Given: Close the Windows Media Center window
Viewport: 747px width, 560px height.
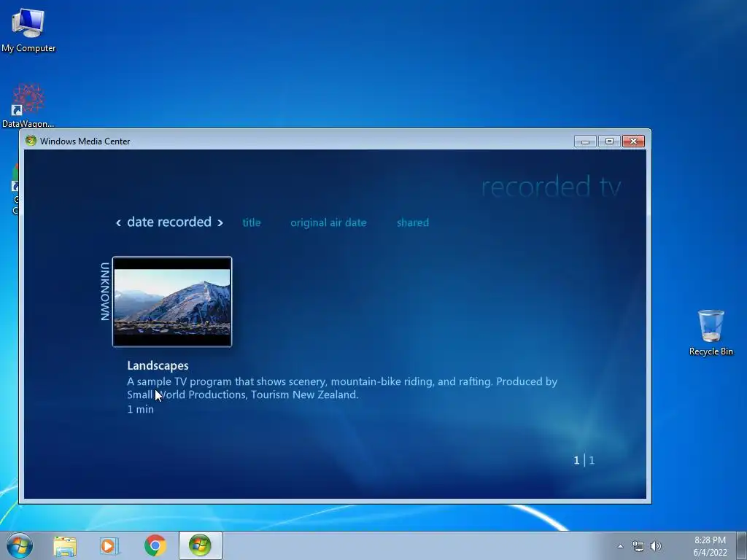Looking at the screenshot, I should point(633,141).
